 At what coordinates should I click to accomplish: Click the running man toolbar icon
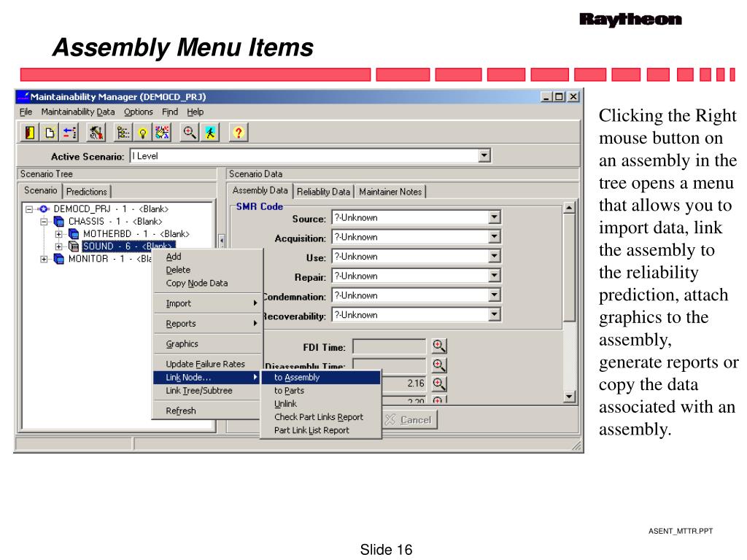pos(209,133)
